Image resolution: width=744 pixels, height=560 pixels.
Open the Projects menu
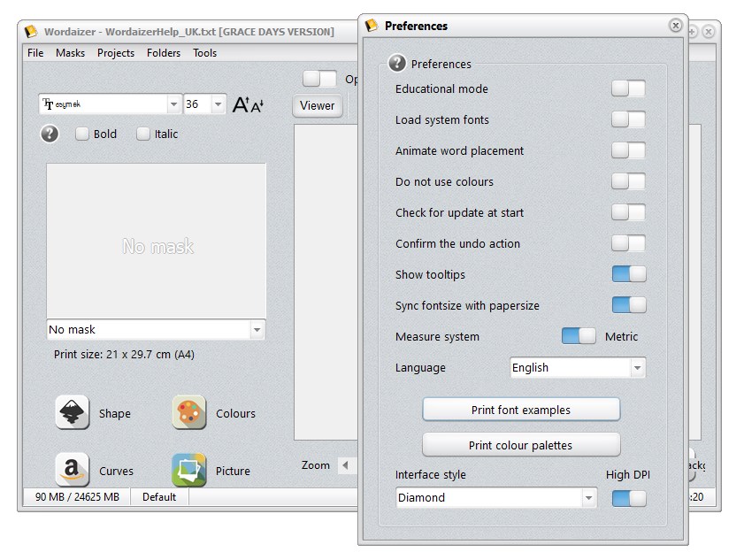pos(116,53)
